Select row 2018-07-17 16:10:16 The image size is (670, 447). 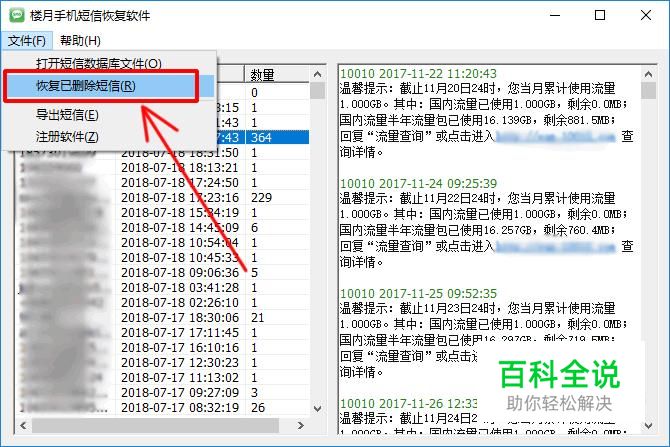(162, 347)
